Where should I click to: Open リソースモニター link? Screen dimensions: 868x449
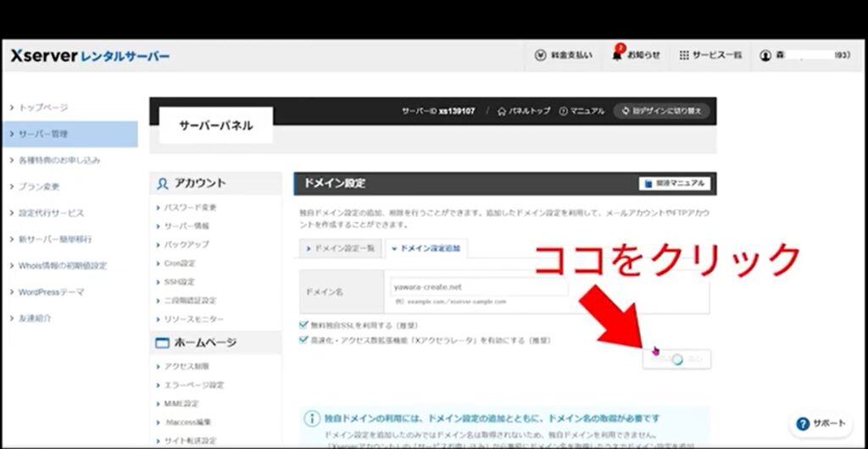[x=194, y=319]
